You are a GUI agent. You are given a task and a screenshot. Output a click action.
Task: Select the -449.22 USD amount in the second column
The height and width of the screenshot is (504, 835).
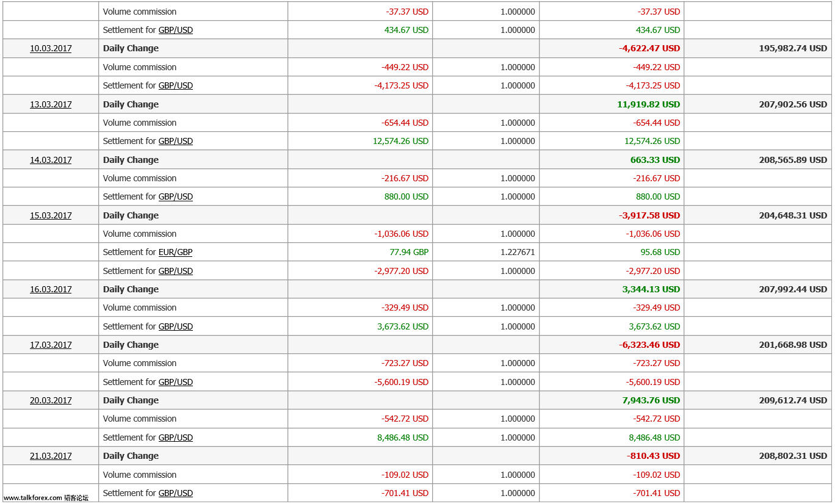pos(405,67)
